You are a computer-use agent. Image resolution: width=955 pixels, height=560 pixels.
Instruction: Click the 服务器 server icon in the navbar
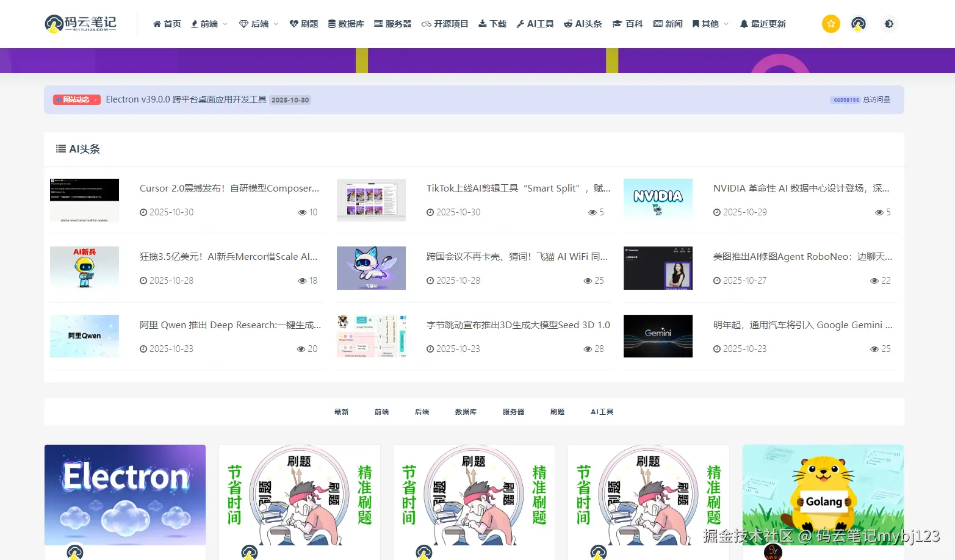[378, 24]
